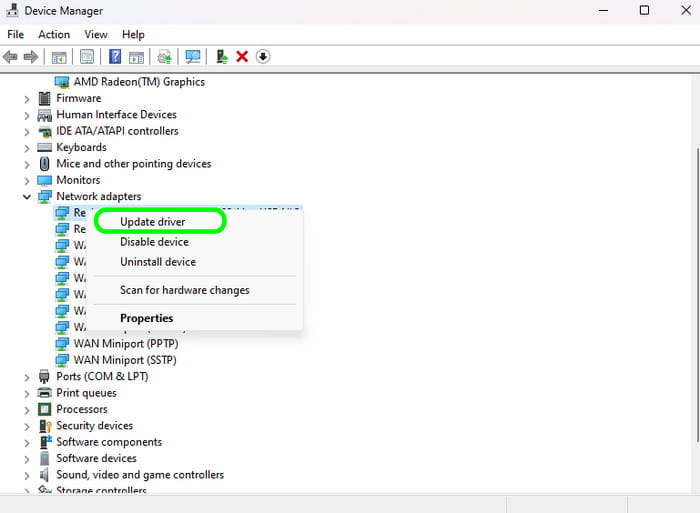Click the IDE ATA/ATAPI controllers icon
The width and height of the screenshot is (700, 513).
[45, 132]
